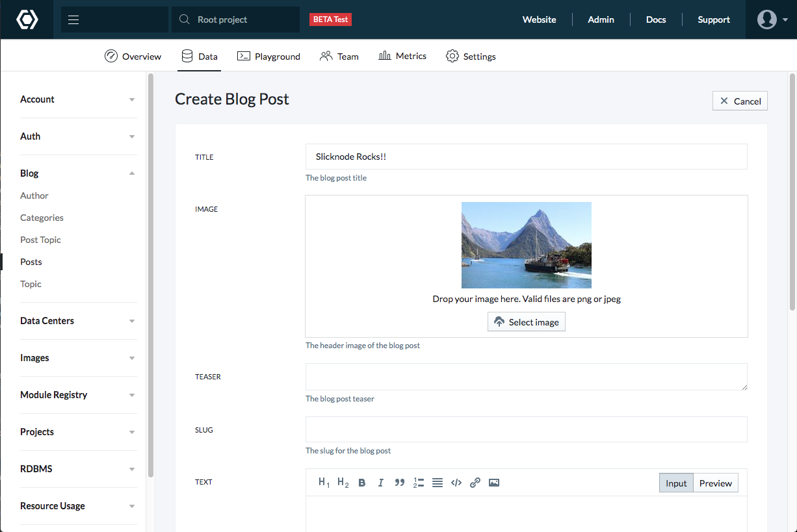
Task: Toggle bold formatting in text editor
Action: point(362,483)
